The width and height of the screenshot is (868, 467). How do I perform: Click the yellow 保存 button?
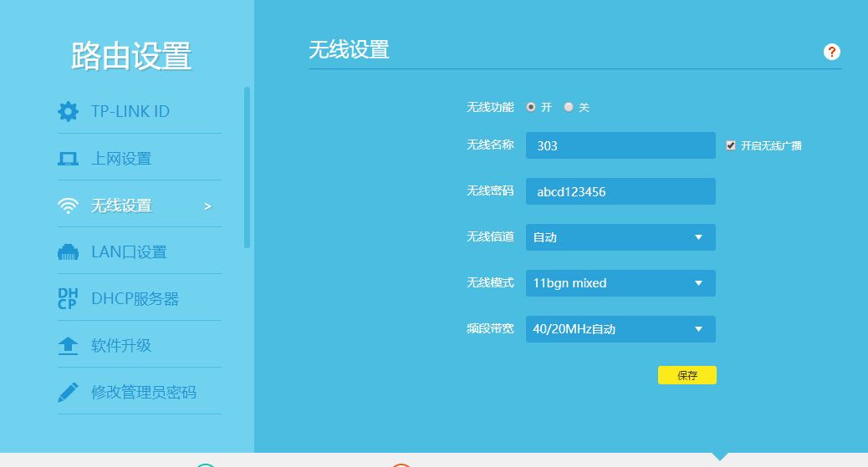click(687, 375)
